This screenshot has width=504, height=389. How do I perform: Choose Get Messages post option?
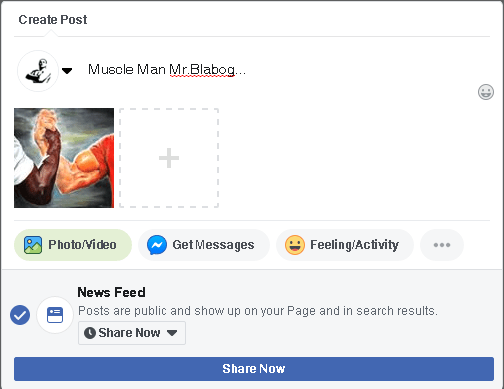coord(204,245)
